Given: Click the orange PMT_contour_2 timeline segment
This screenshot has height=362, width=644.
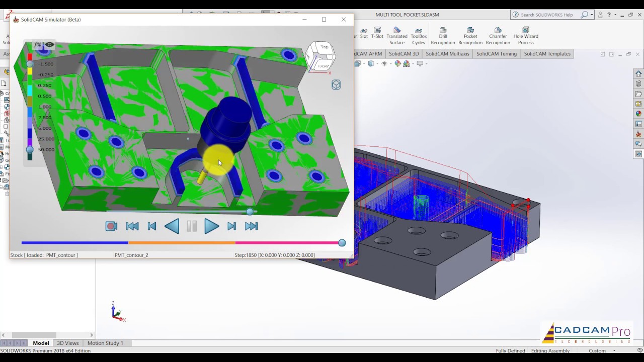Looking at the screenshot, I should 182,243.
